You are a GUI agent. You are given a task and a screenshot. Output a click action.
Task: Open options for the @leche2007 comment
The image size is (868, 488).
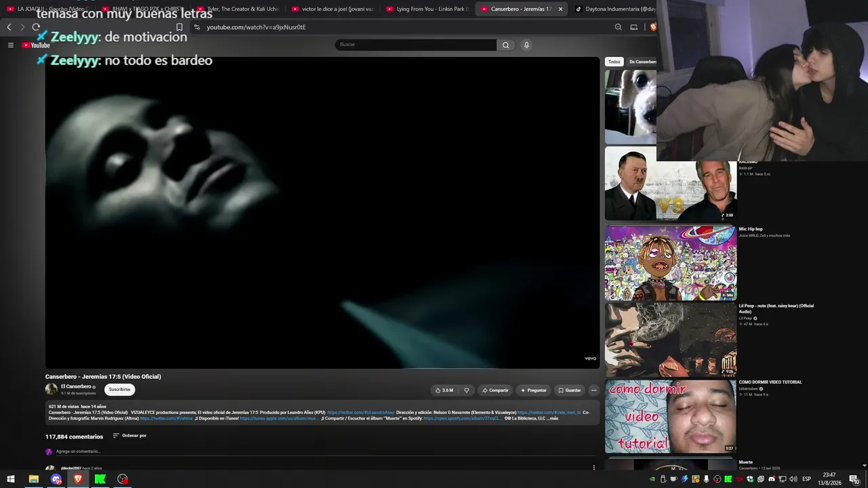click(593, 468)
